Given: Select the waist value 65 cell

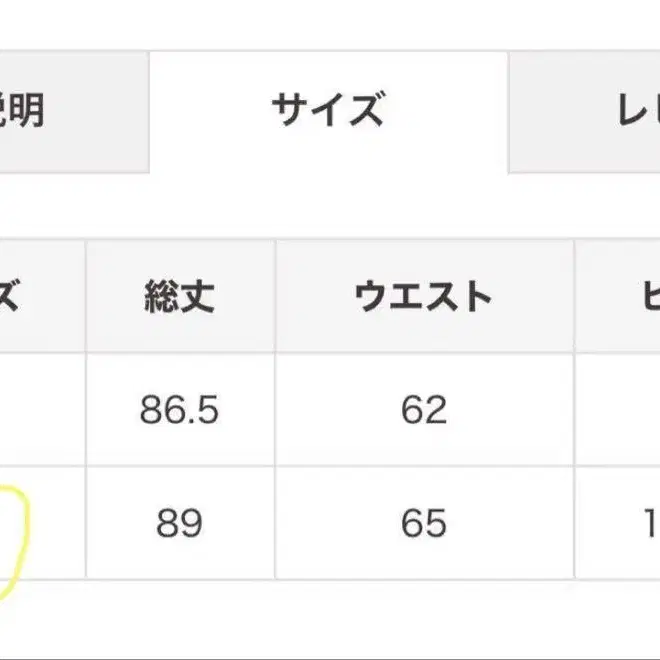Looking at the screenshot, I should [x=424, y=523].
